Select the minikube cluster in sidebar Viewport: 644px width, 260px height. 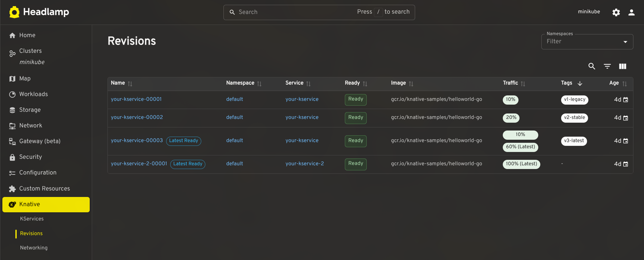32,62
